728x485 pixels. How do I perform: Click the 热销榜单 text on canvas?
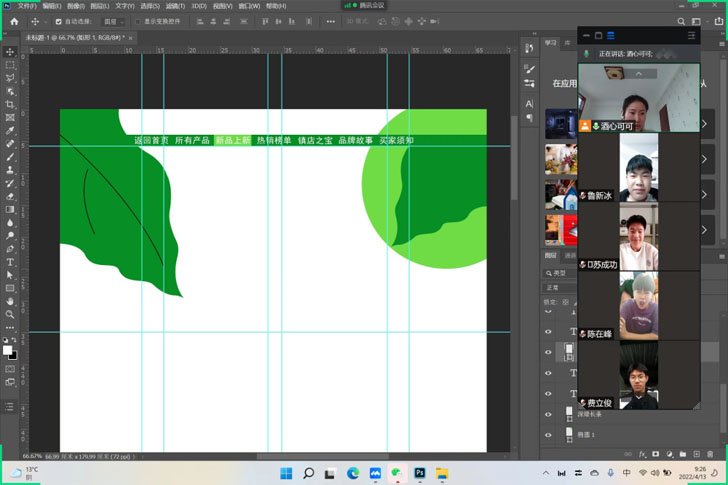coord(274,141)
